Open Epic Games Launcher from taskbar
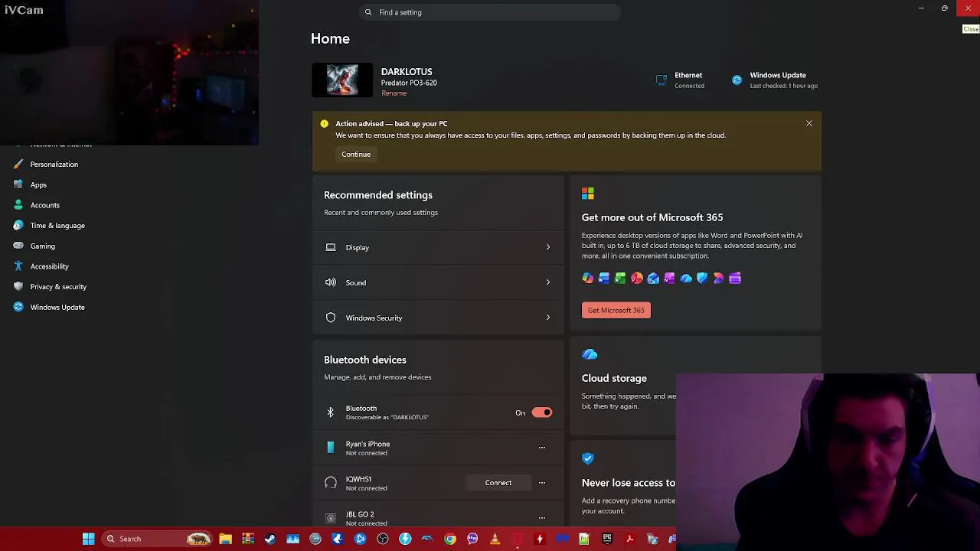Screen dimensions: 980x551 point(607,539)
